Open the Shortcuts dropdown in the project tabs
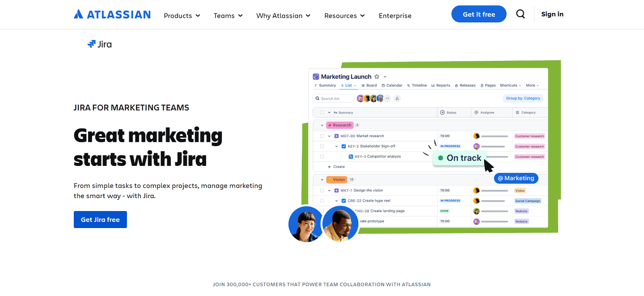The height and width of the screenshot is (296, 644). (x=510, y=85)
